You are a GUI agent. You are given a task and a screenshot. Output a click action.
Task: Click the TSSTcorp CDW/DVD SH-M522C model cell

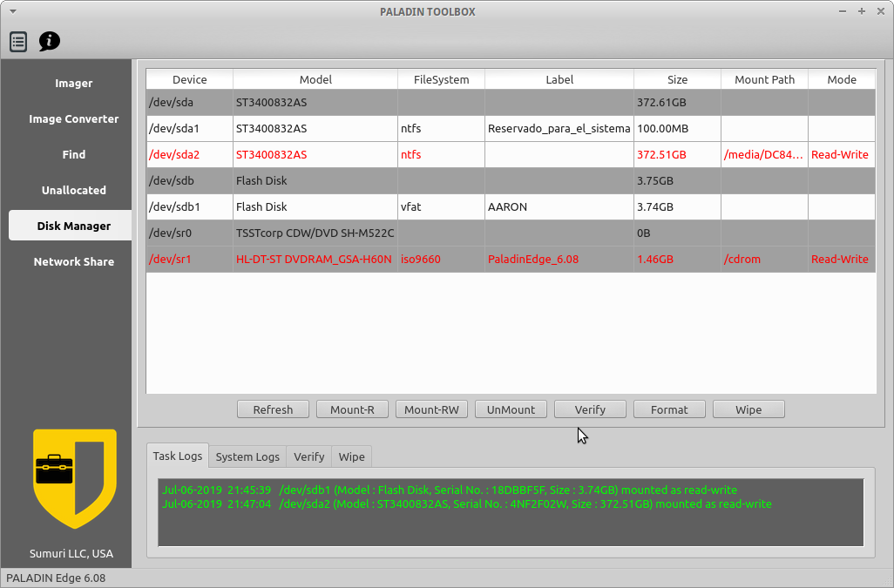[x=315, y=233]
